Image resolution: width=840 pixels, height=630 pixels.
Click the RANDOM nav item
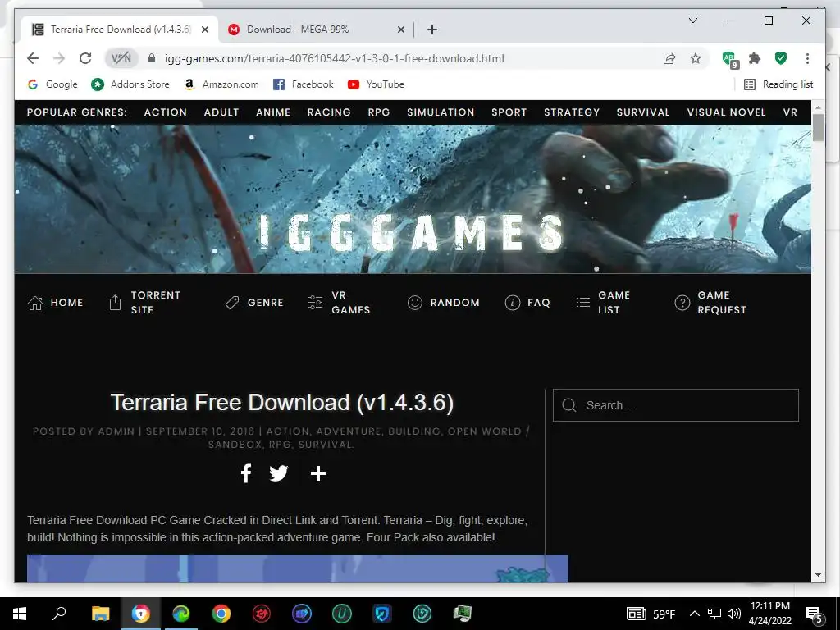(444, 303)
